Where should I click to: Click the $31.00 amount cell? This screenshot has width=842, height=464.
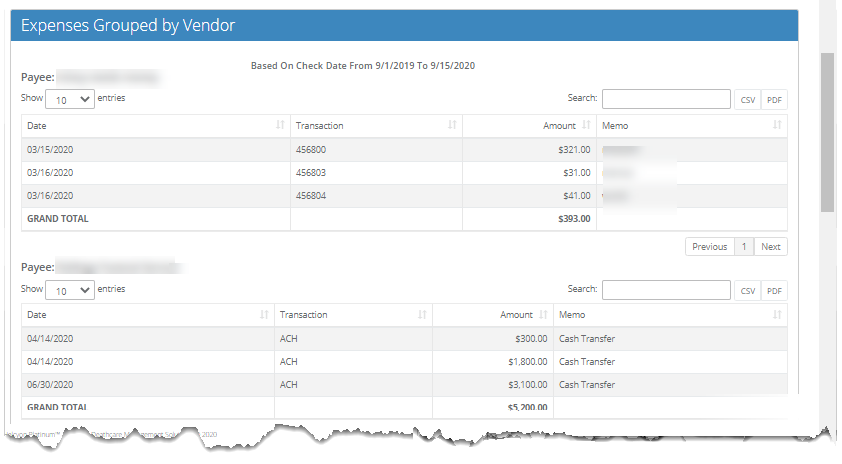529,173
